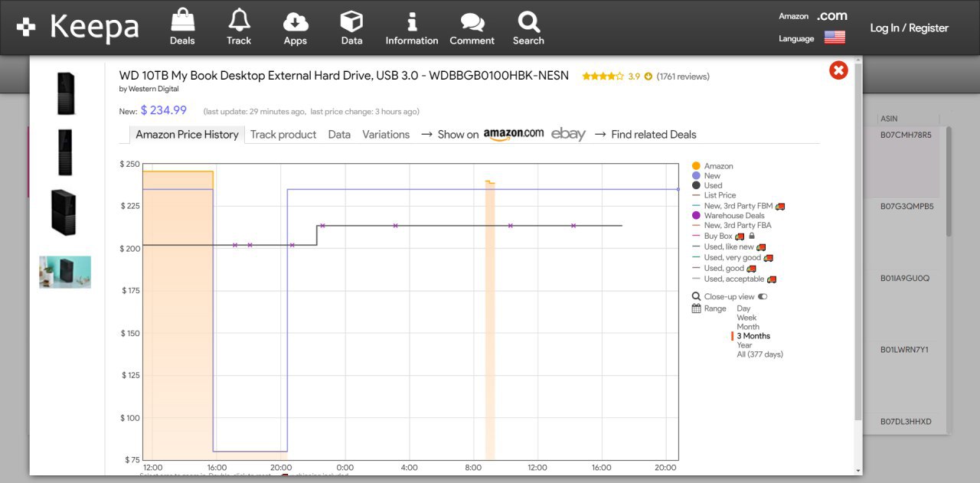
Task: Click the ASIN column header
Action: [889, 119]
